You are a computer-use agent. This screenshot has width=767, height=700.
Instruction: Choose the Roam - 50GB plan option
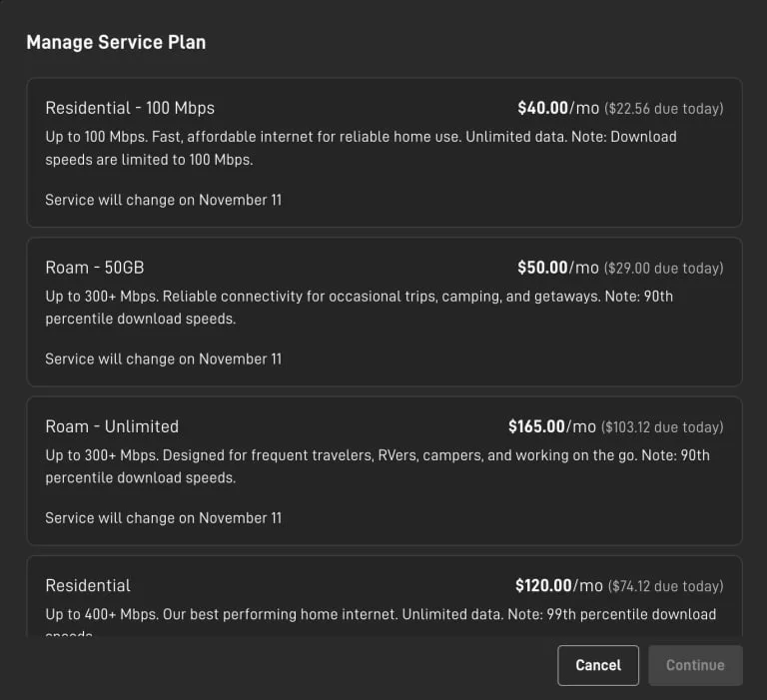pyautogui.click(x=383, y=312)
